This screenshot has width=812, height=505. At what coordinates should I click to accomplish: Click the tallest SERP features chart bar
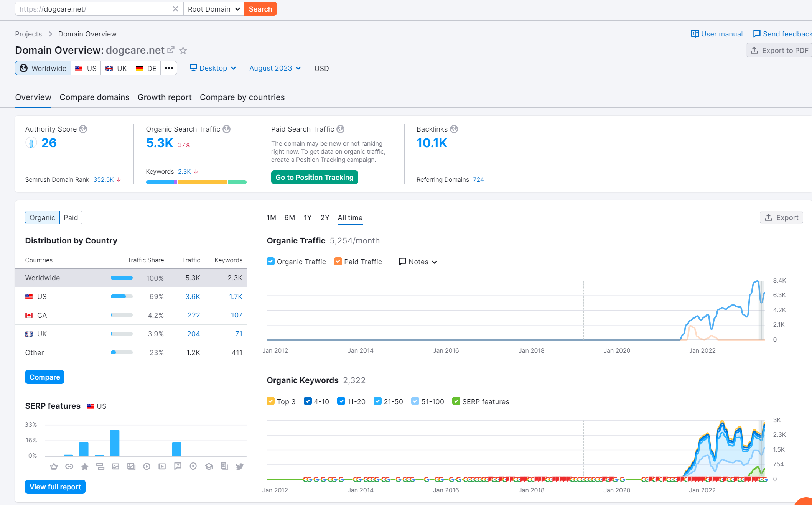click(115, 443)
